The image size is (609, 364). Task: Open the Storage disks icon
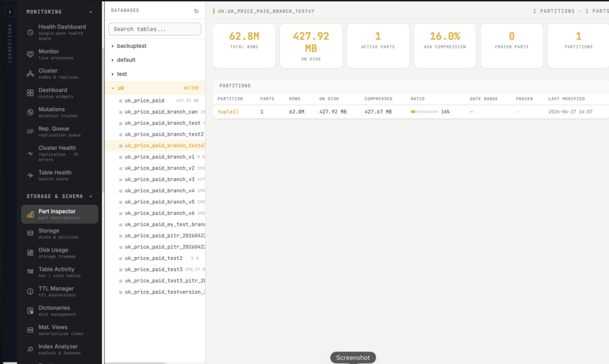(x=30, y=233)
